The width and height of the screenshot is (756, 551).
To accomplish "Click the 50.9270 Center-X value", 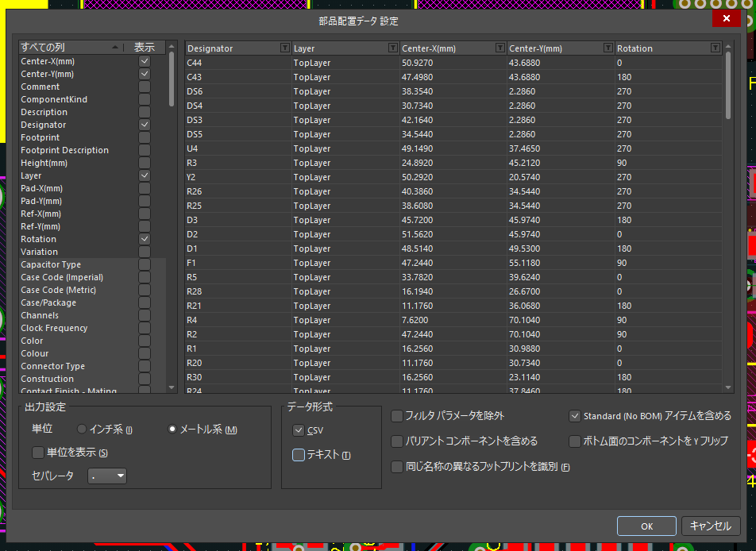I will point(417,63).
